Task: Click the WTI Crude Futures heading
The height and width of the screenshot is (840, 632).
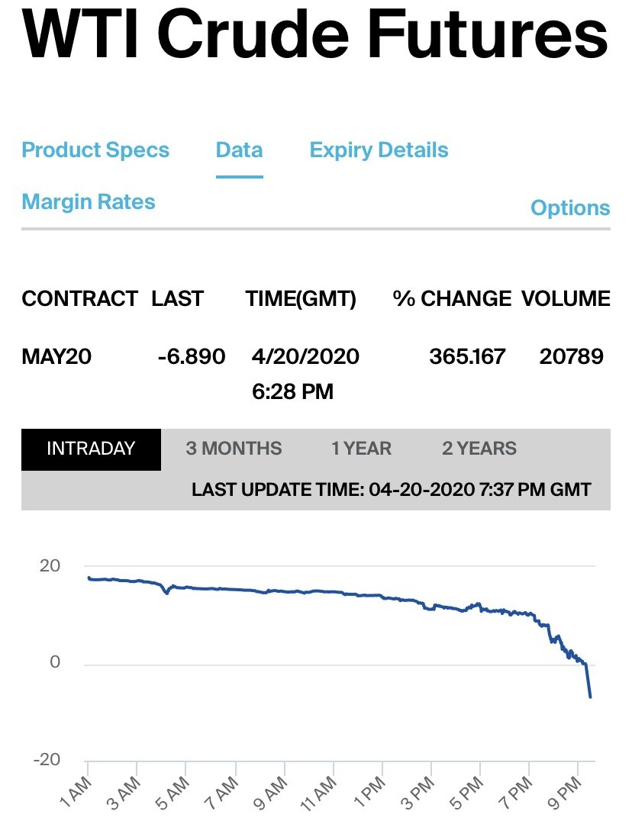Action: (x=315, y=34)
